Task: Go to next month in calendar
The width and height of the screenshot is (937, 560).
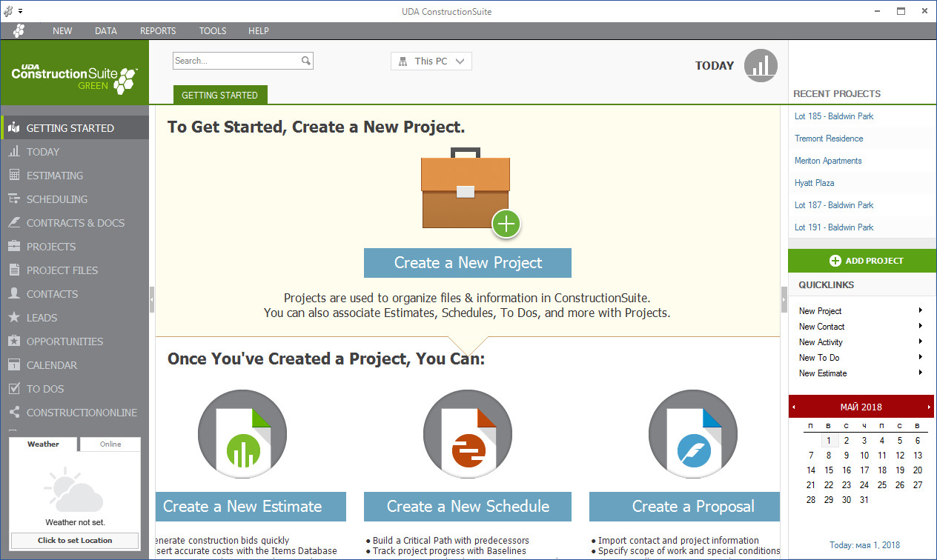Action: coord(929,407)
